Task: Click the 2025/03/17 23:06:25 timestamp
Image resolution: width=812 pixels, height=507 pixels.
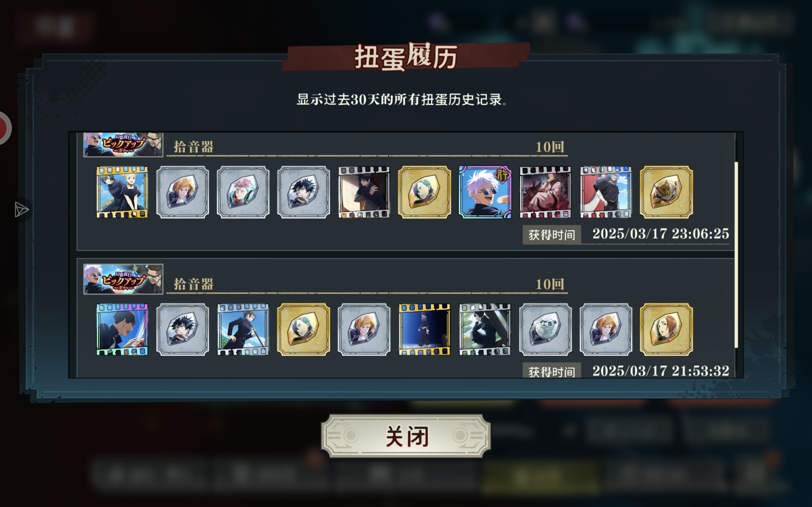Action: (x=661, y=234)
